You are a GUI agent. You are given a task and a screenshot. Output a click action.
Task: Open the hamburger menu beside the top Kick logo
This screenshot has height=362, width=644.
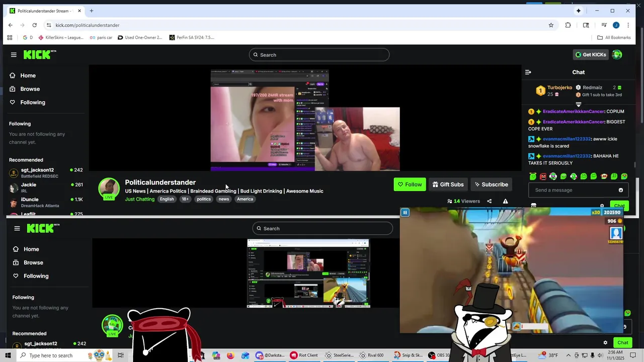tap(14, 55)
